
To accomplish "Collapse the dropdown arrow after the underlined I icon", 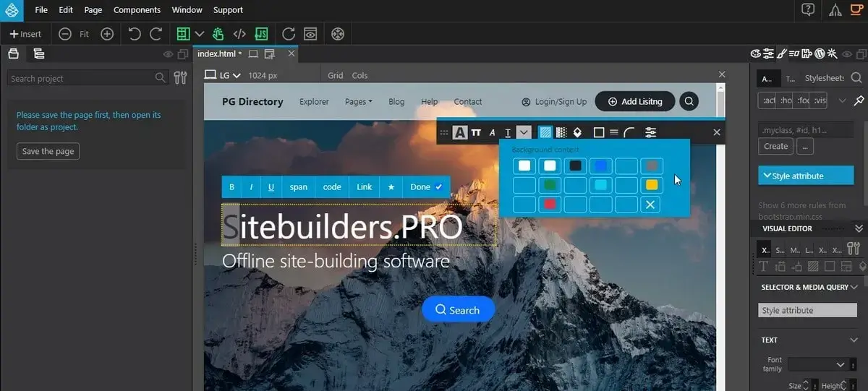I will coord(524,132).
